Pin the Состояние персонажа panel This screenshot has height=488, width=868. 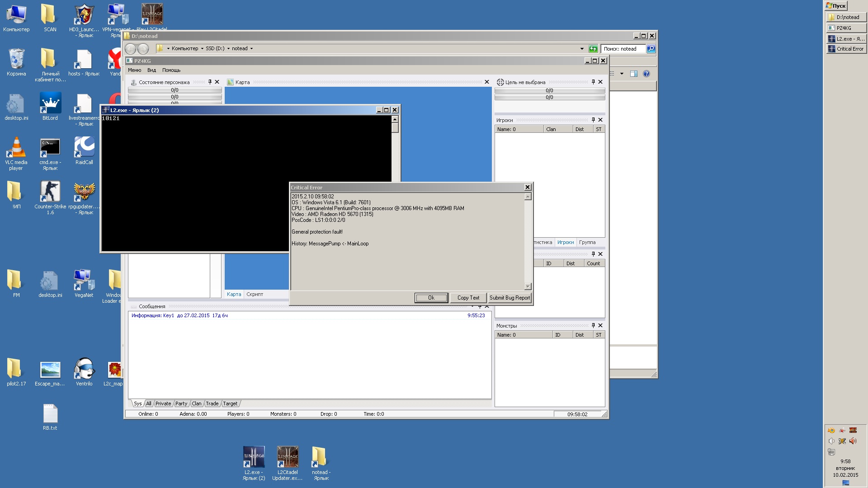pos(210,82)
